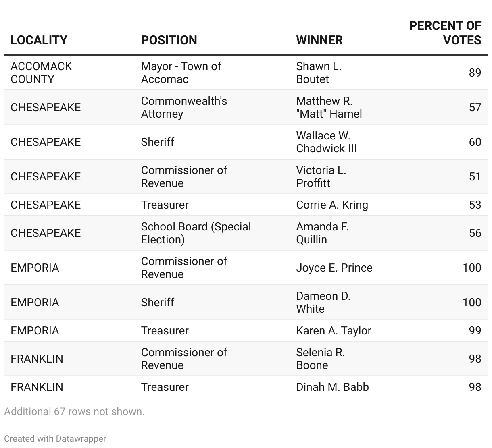Select Karen A. Taylor's name cell

coord(334,330)
